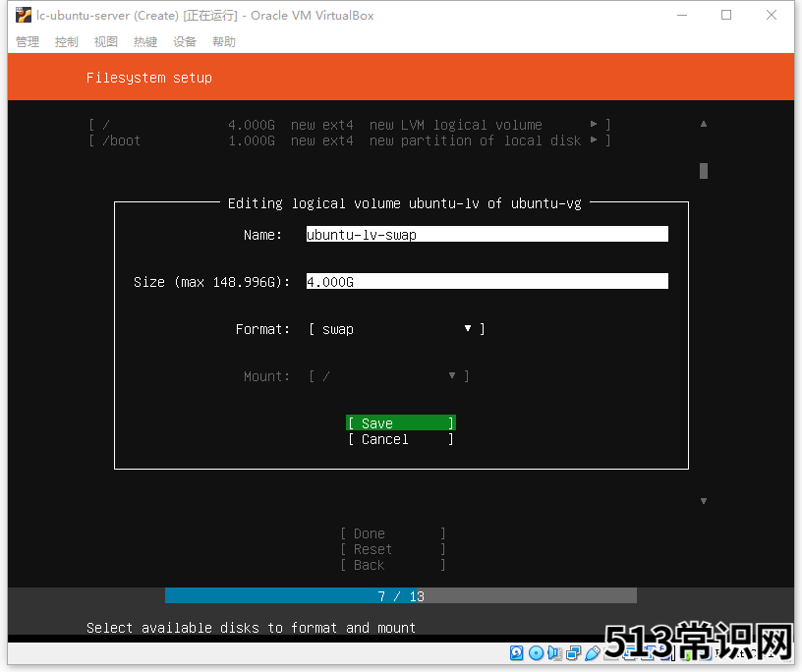Open the Format dropdown set to swap

(x=396, y=329)
